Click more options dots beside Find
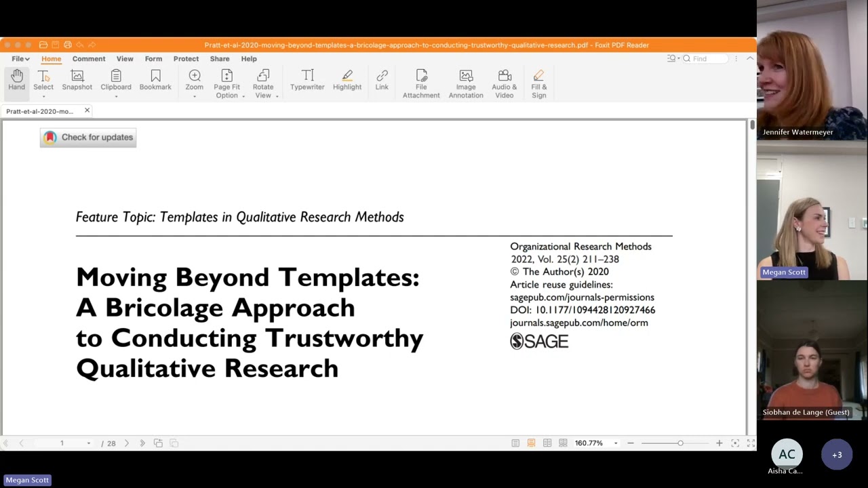This screenshot has width=868, height=488. pos(736,59)
